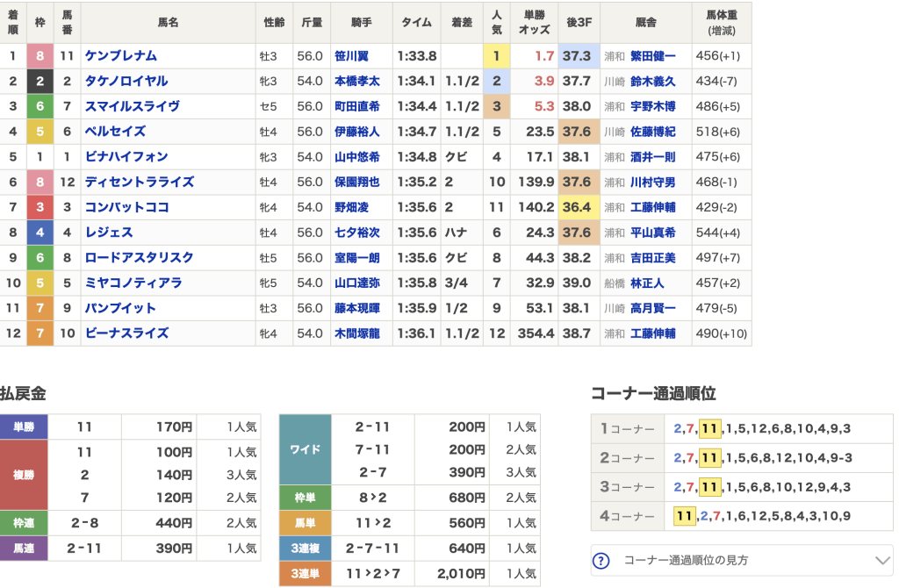Open trainer 繁田健一 page
This screenshot has height=588, width=899.
(653, 56)
